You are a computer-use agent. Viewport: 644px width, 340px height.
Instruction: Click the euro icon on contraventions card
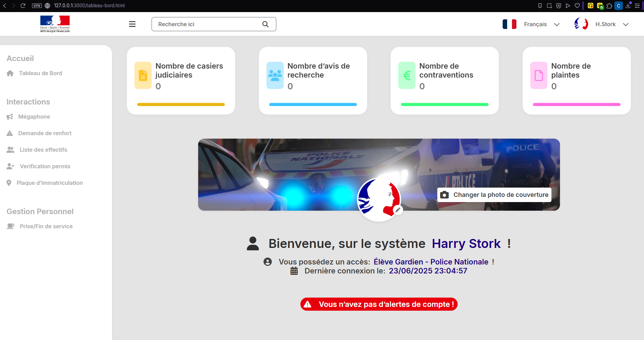[407, 75]
